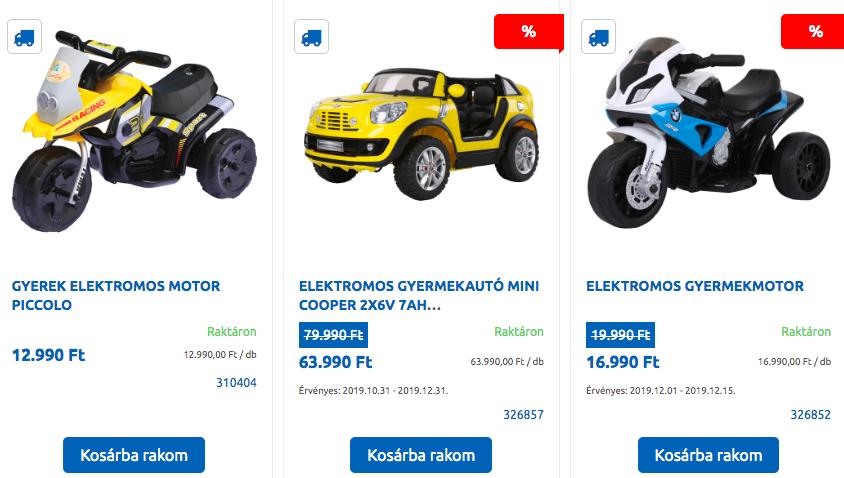Open the yellow Piccolo motorcycle product image

tap(135, 131)
